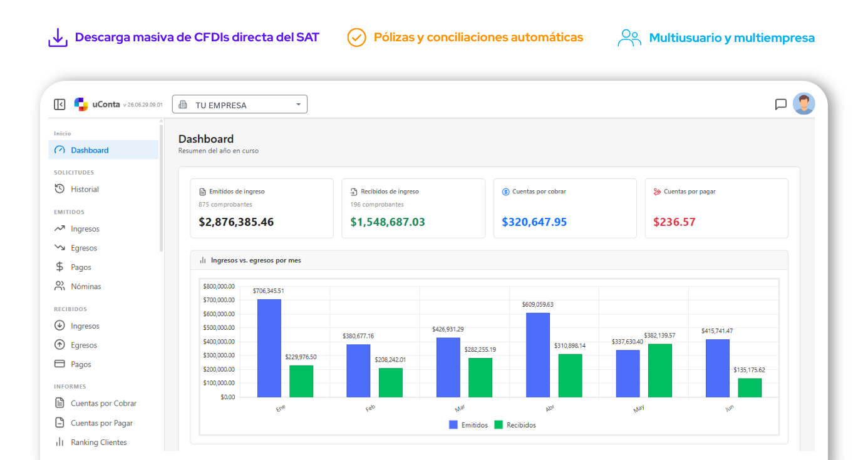Click the Abr blue bar labeled $609,059.63

coord(538,355)
